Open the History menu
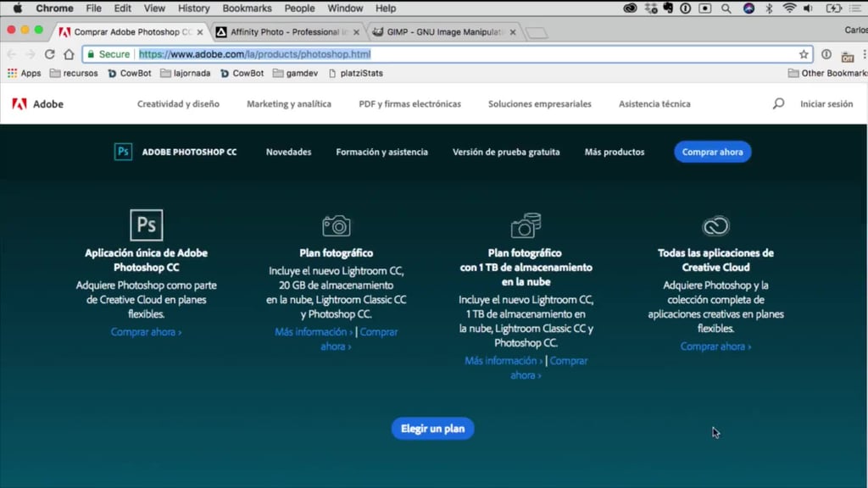868x488 pixels. click(x=194, y=8)
